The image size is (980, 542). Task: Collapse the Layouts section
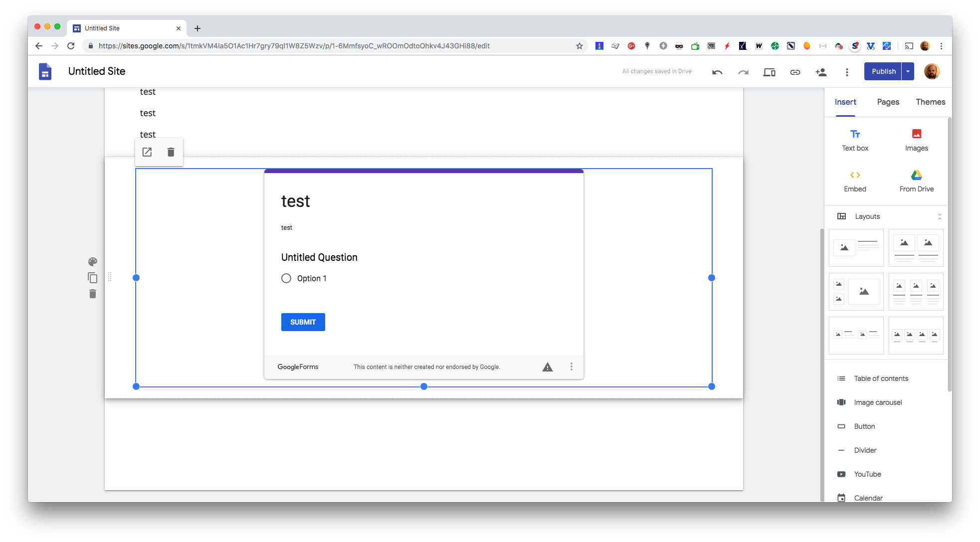point(940,216)
